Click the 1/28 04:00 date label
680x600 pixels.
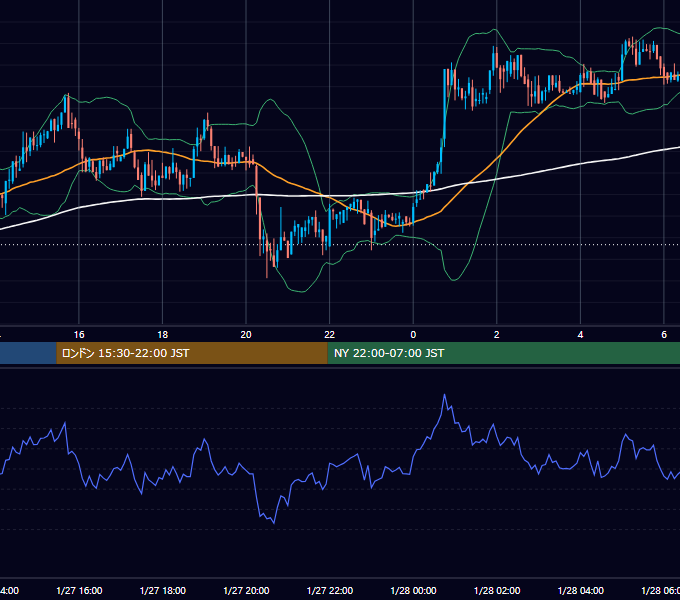581,590
